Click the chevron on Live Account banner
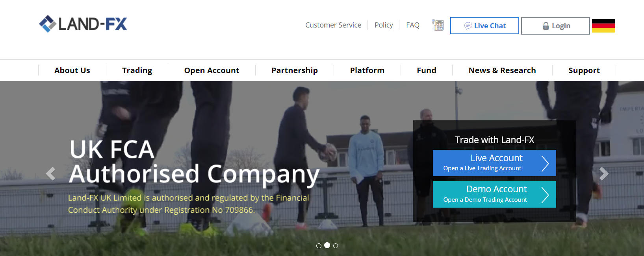This screenshot has width=644, height=256. tap(545, 164)
